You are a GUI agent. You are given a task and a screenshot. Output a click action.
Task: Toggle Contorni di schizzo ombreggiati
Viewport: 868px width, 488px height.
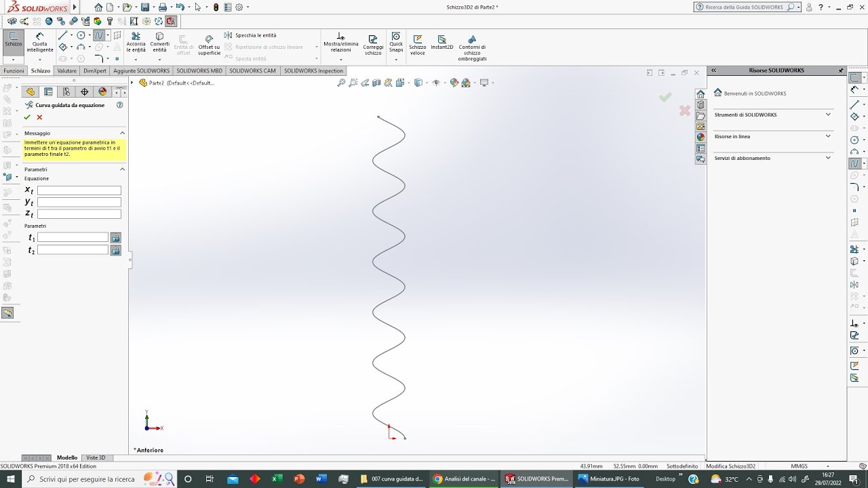[x=472, y=47]
